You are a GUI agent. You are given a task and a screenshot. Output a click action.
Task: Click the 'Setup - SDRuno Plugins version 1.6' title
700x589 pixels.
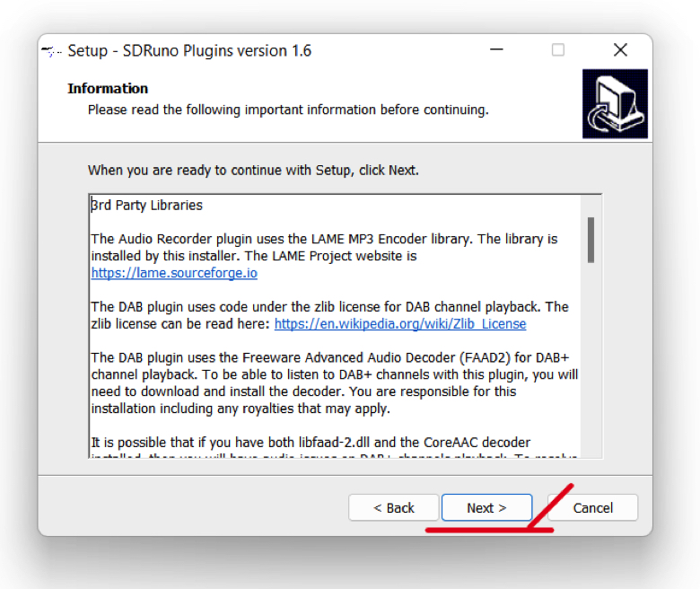click(x=189, y=50)
